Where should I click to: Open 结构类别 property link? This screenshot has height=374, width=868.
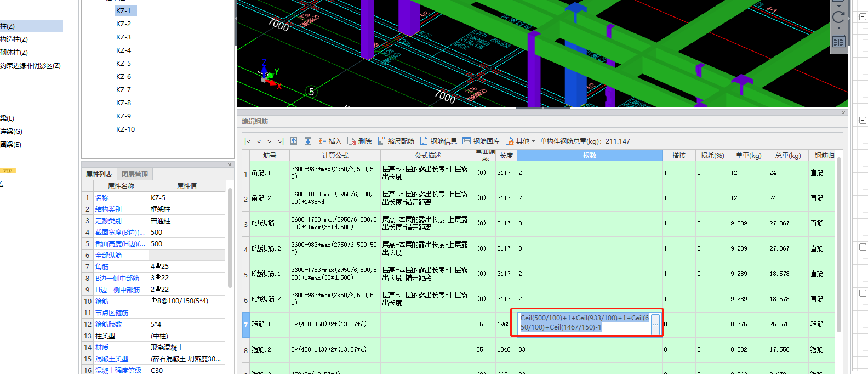108,209
